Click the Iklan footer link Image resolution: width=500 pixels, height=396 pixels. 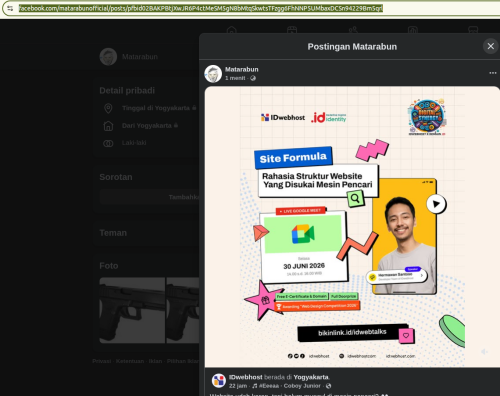155,361
